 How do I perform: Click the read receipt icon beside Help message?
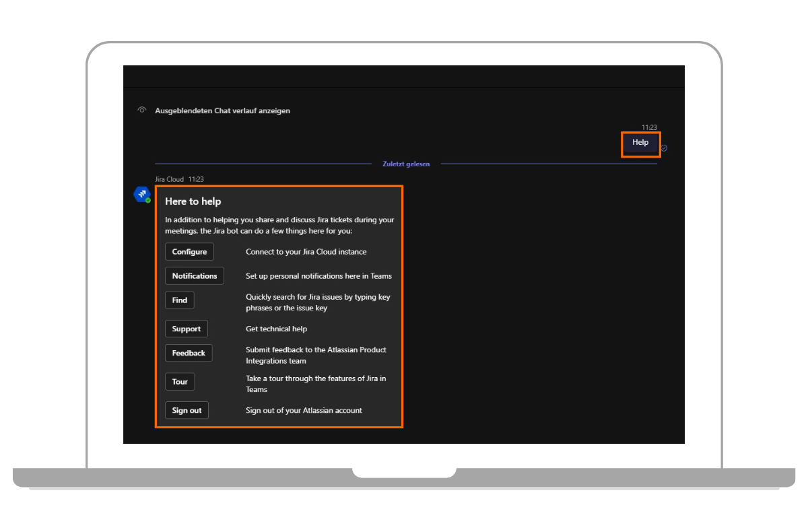[664, 148]
